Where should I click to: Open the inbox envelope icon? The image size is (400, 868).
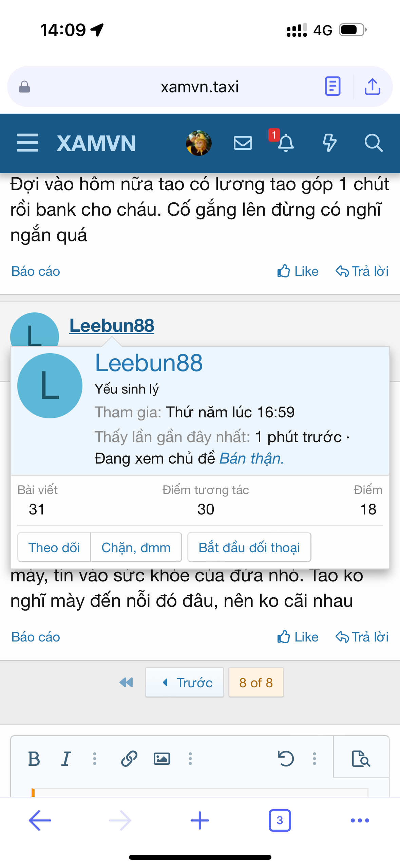[243, 143]
